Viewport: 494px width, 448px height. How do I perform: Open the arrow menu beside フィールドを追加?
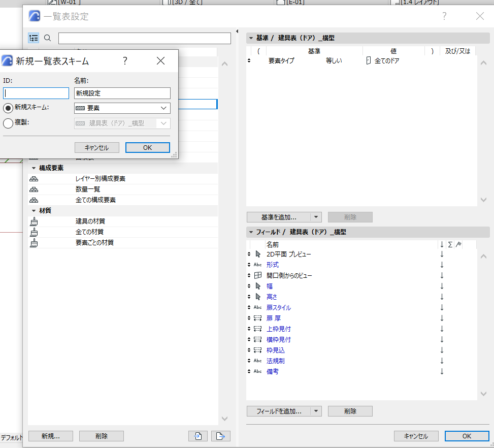coord(316,411)
